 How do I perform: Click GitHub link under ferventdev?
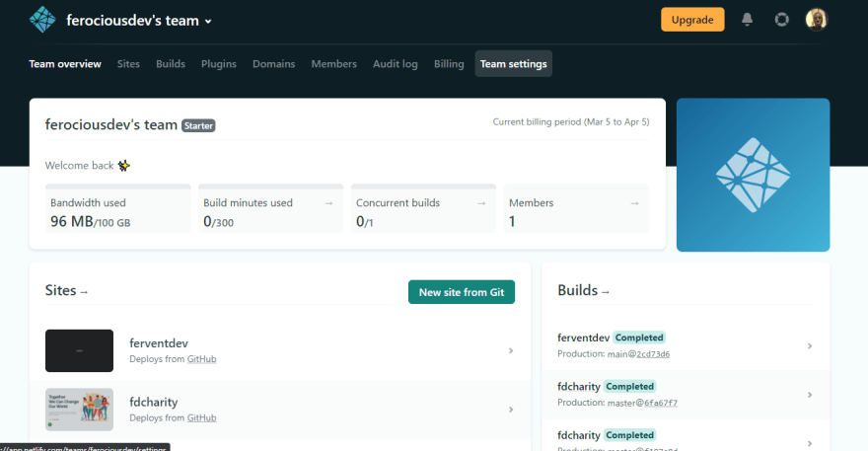pyautogui.click(x=201, y=359)
